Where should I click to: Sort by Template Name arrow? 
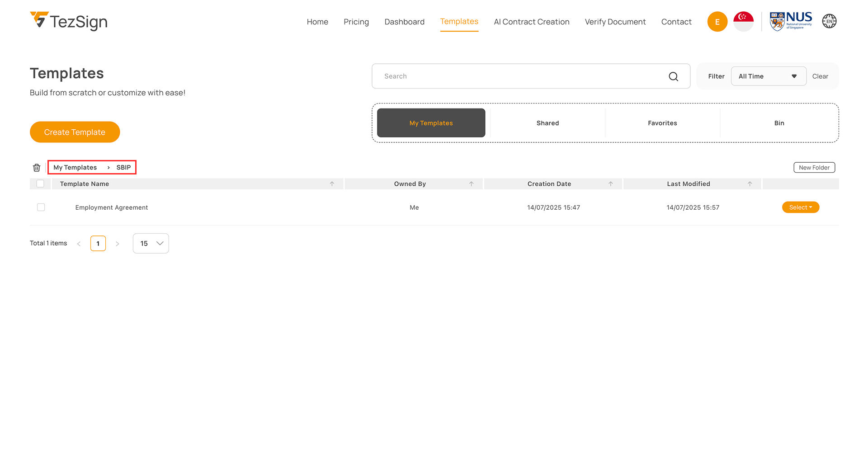(332, 184)
